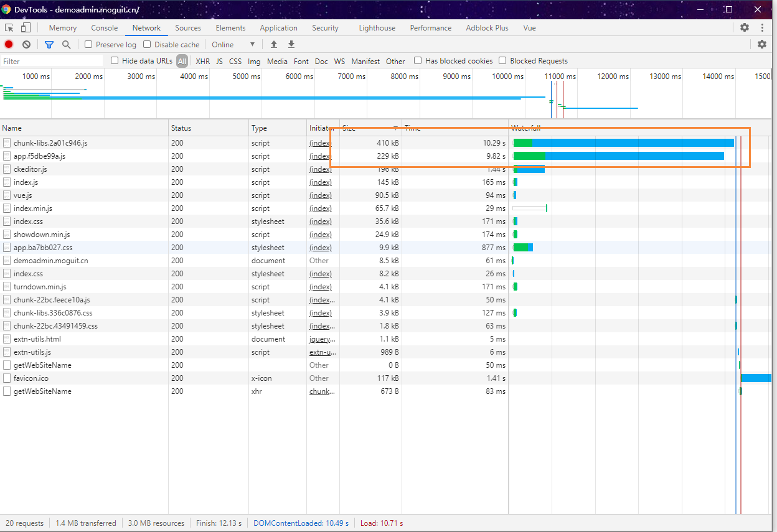This screenshot has height=532, width=777.
Task: Open the Performance tab
Action: pos(431,28)
